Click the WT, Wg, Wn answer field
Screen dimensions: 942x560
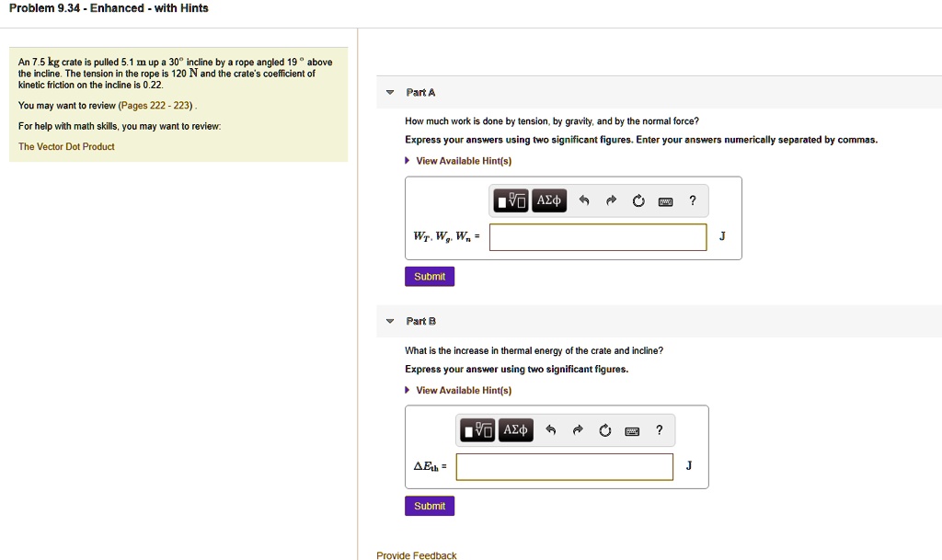point(598,237)
